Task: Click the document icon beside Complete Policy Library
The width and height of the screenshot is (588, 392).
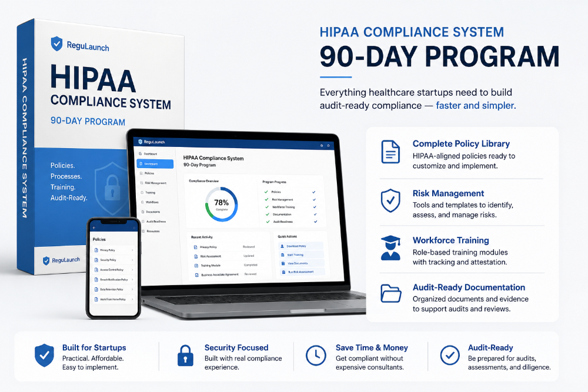Action: (x=390, y=152)
